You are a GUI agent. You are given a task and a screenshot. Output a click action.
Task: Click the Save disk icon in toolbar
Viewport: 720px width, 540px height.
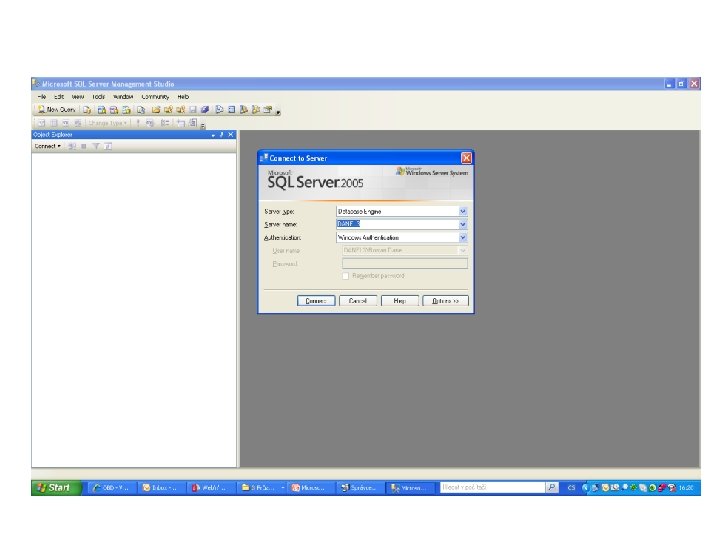(193, 110)
